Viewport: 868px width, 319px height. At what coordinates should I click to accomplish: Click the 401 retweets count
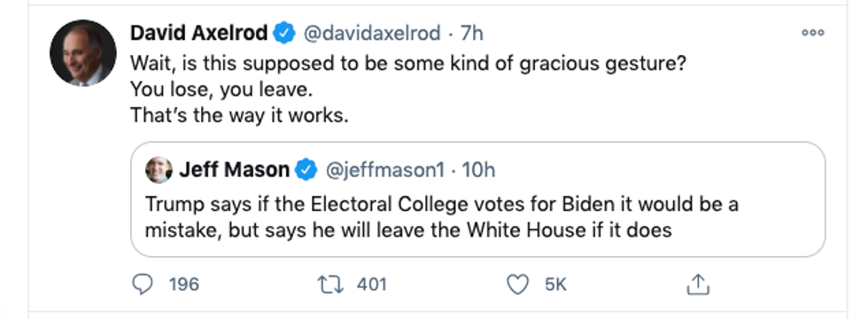pyautogui.click(x=371, y=284)
